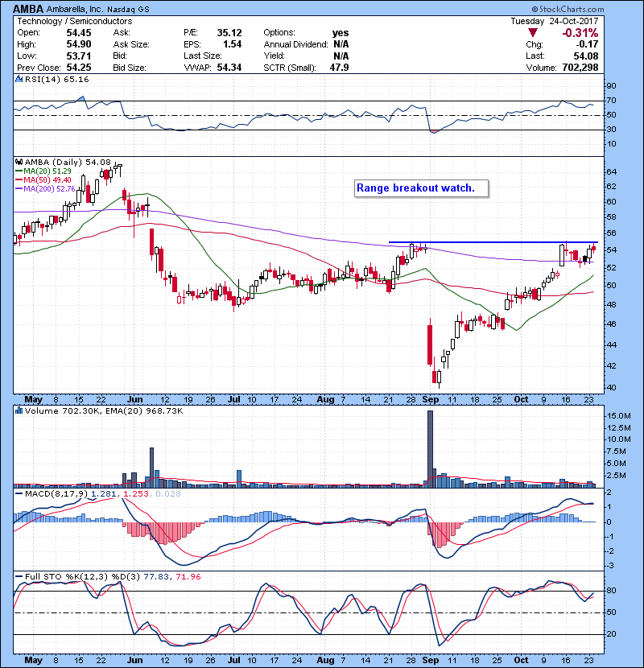Click the Annual Dividend label

coord(295,44)
